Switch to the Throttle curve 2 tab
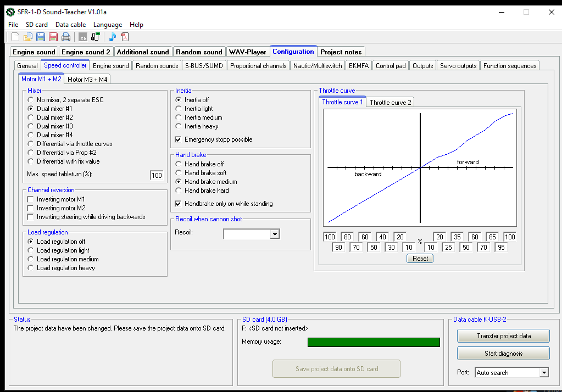Viewport: 562px width, 392px height. pos(390,102)
